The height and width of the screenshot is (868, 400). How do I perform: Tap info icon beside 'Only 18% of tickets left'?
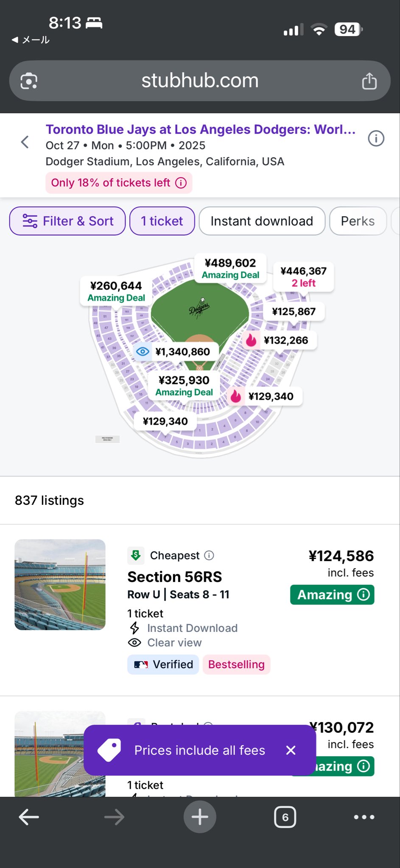pos(181,183)
